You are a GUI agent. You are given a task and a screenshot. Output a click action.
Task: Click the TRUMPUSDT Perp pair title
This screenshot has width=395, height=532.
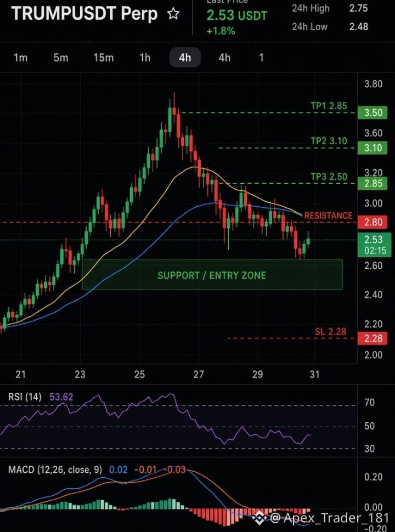click(84, 14)
